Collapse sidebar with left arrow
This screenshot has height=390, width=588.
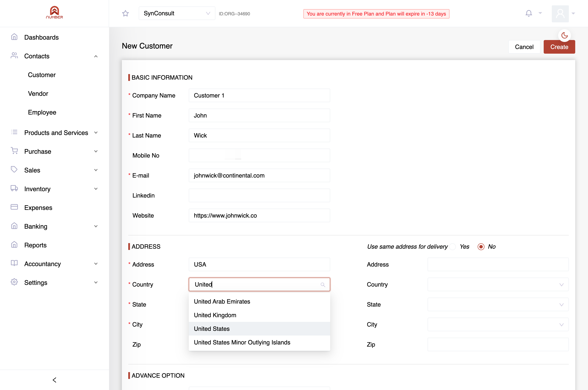55,380
